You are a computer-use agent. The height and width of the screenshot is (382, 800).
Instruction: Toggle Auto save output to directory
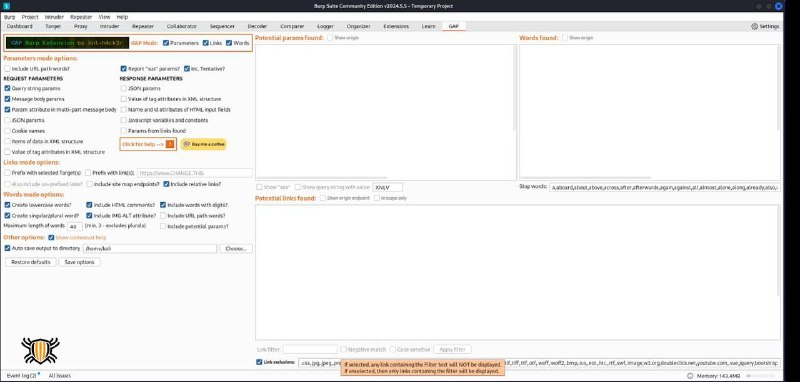click(x=7, y=248)
